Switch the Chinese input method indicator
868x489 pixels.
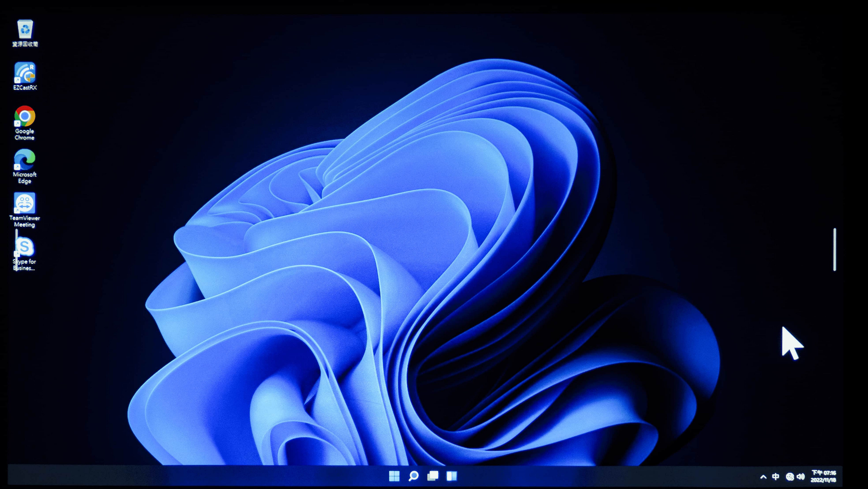775,476
